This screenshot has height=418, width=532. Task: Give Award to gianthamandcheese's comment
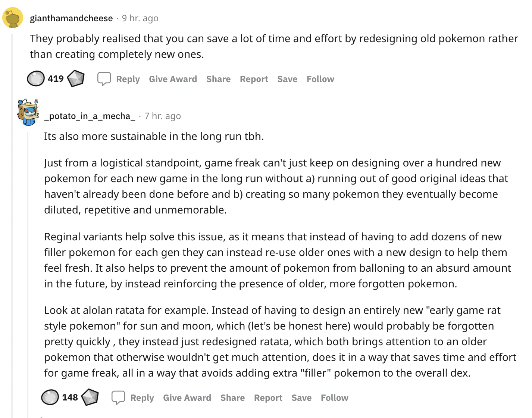(173, 79)
